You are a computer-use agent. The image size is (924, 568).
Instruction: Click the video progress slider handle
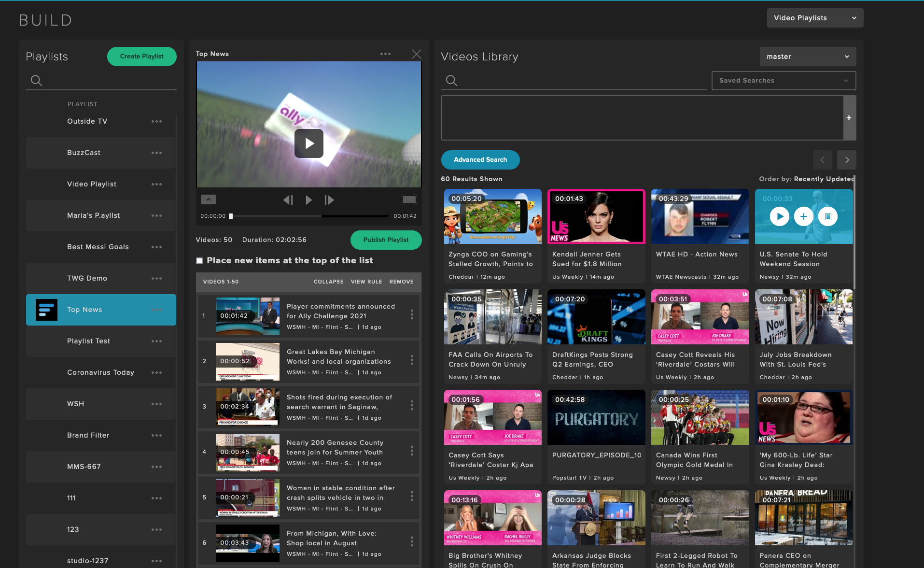(231, 216)
